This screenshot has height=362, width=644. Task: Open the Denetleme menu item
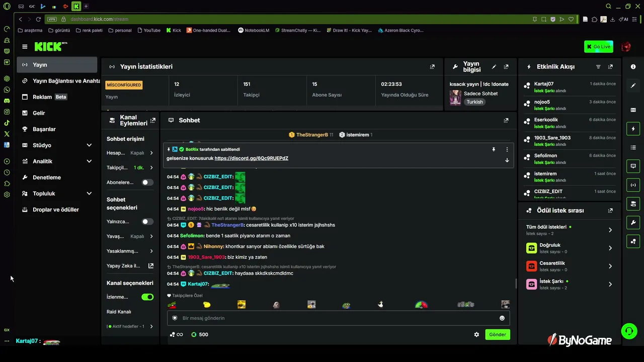tap(57, 177)
